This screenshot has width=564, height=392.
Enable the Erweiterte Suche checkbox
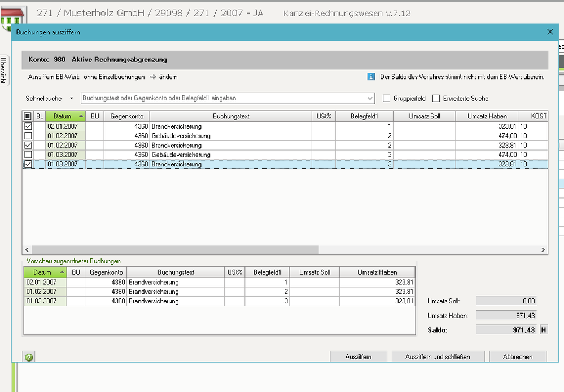(436, 99)
